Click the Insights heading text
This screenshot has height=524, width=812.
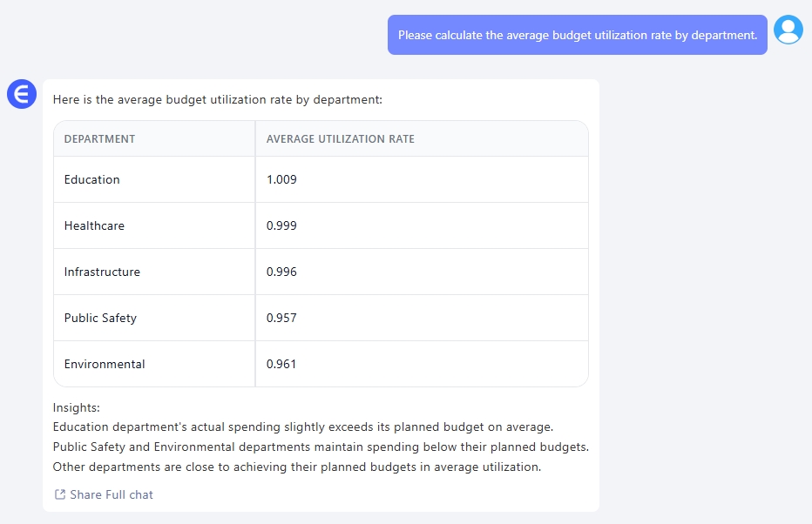(77, 407)
